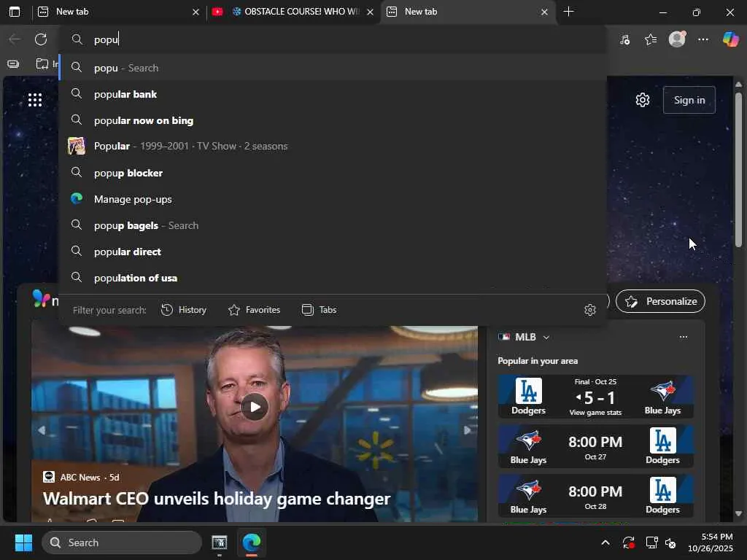Viewport: 747px width, 560px height.
Task: Filter search by History
Action: point(183,310)
